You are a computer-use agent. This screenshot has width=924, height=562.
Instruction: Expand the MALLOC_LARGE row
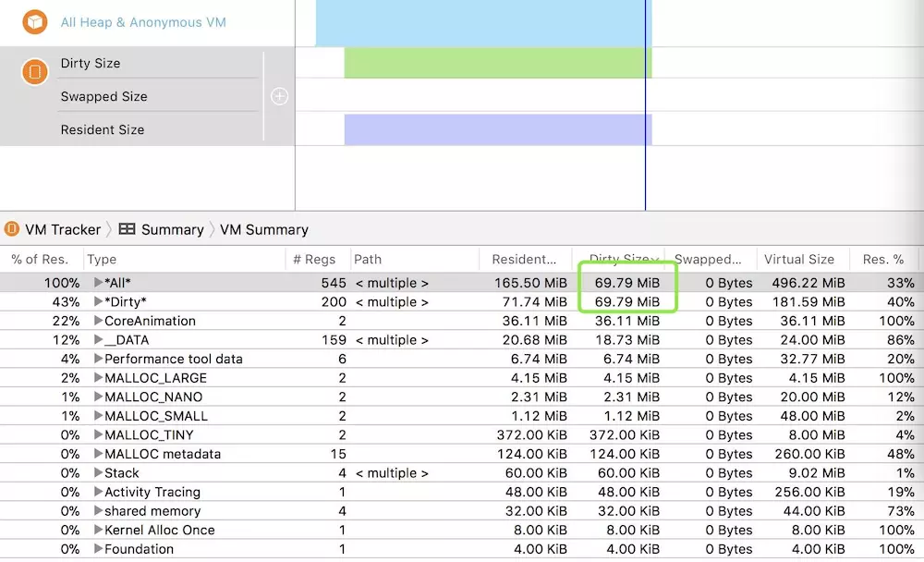click(x=98, y=377)
